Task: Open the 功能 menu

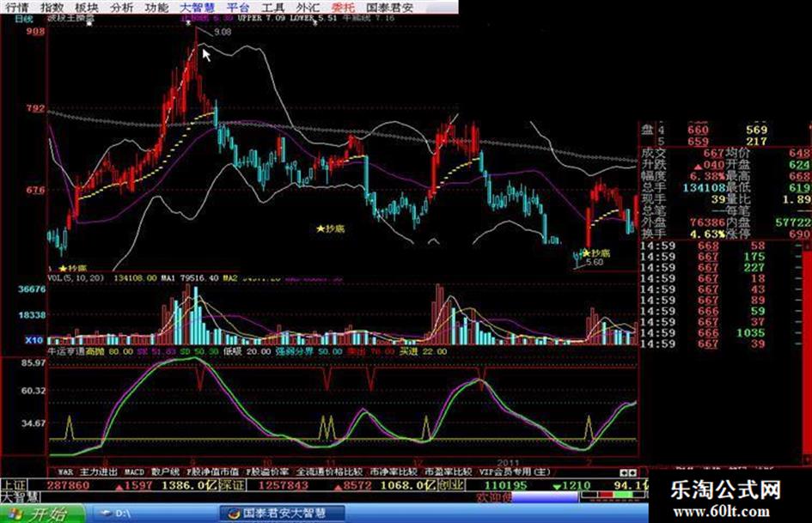Action: point(156,7)
